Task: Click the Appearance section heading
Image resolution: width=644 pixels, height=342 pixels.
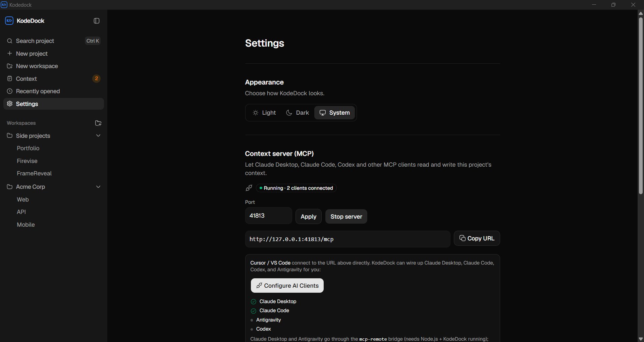Action: (264, 82)
